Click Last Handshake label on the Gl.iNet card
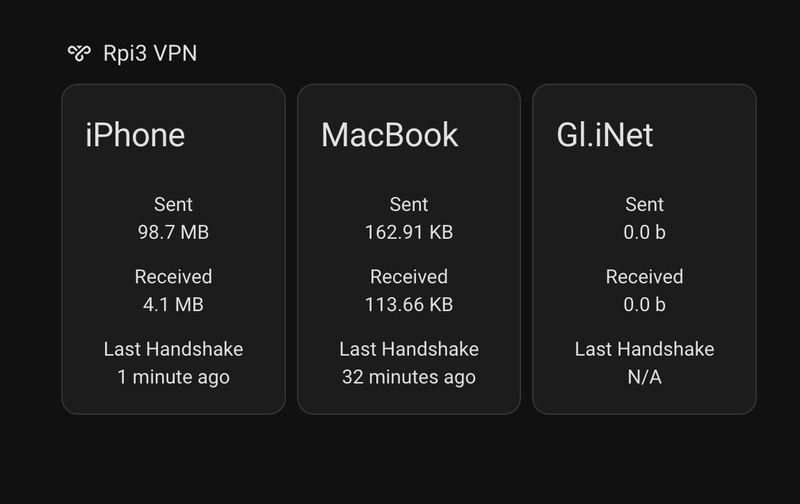 tap(644, 349)
